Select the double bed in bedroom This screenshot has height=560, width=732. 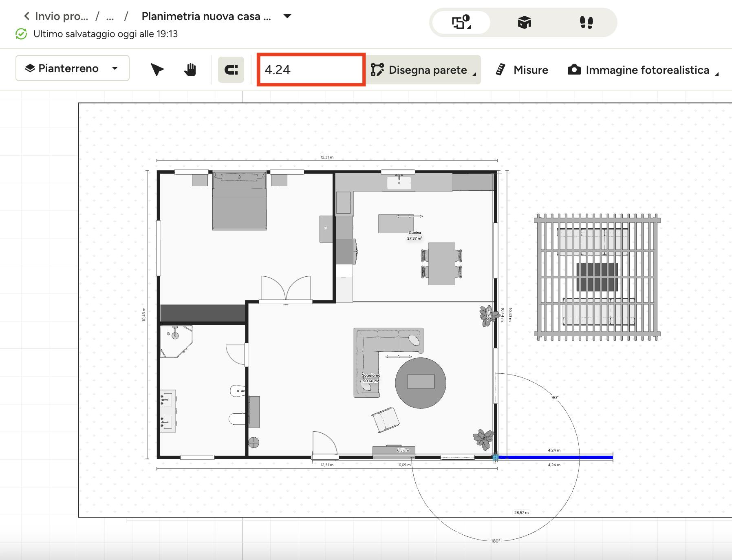pyautogui.click(x=240, y=201)
